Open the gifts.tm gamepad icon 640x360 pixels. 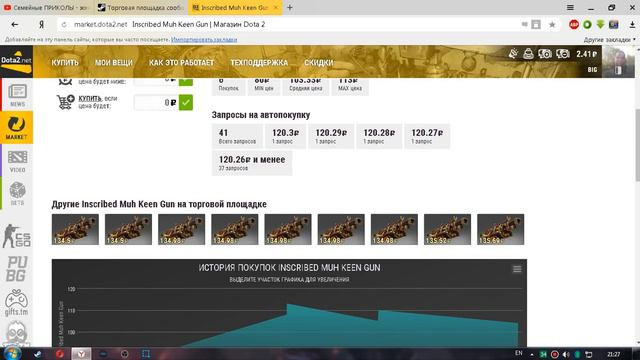pyautogui.click(x=16, y=302)
